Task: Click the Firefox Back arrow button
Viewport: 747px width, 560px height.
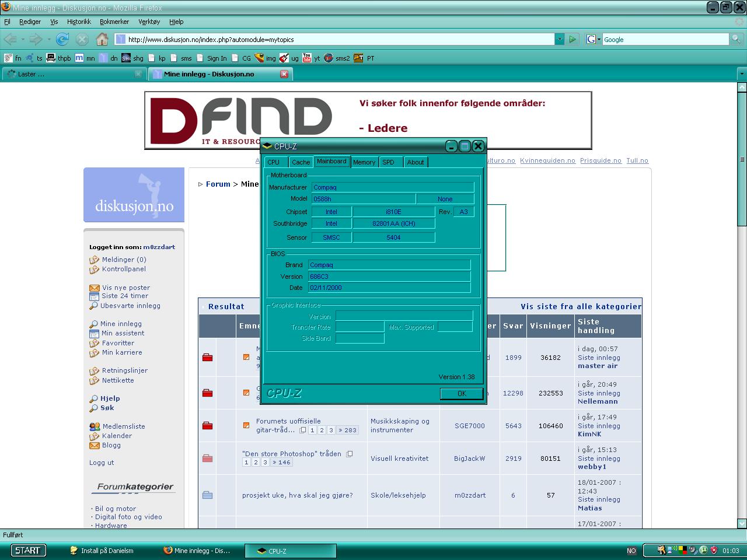Action: coord(10,39)
